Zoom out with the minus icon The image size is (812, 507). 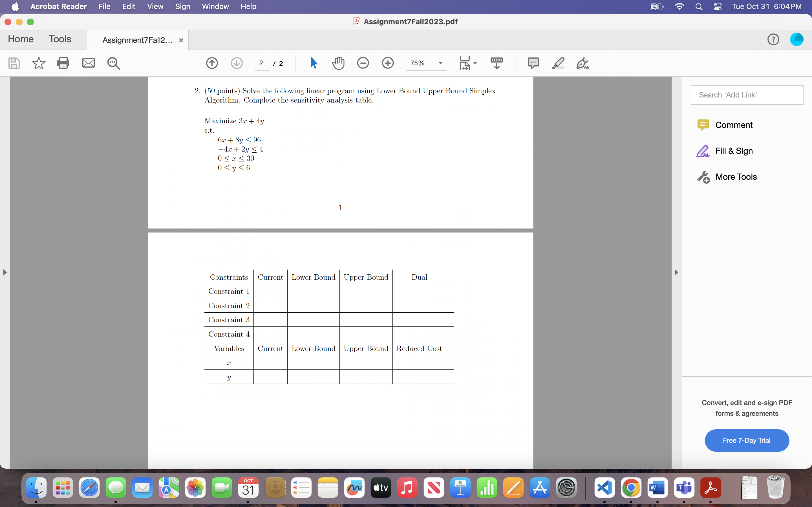(363, 63)
